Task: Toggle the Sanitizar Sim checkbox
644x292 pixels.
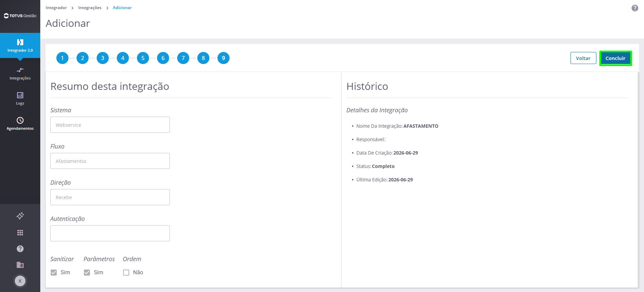Action: pos(54,273)
